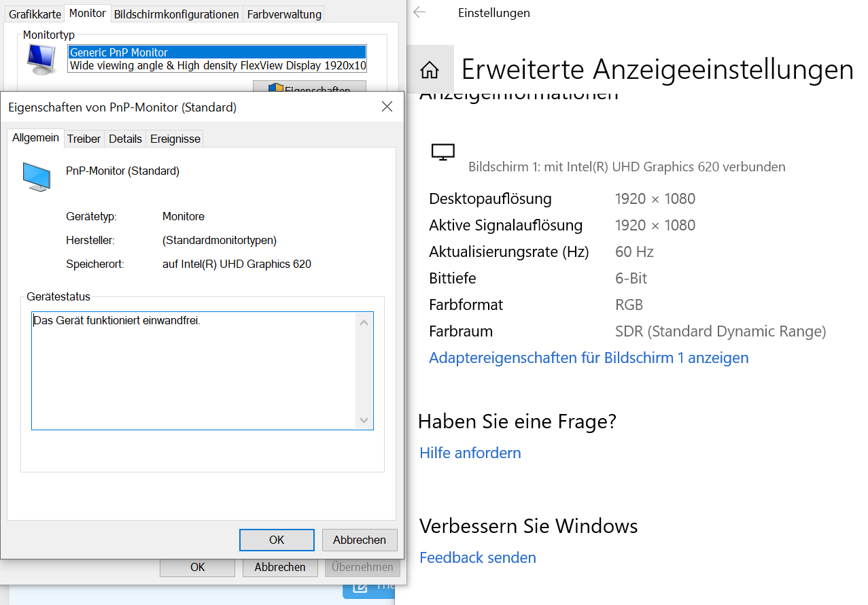The width and height of the screenshot is (868, 605).
Task: Click the Hersteller value (Standardmonitortypen)
Action: click(220, 240)
